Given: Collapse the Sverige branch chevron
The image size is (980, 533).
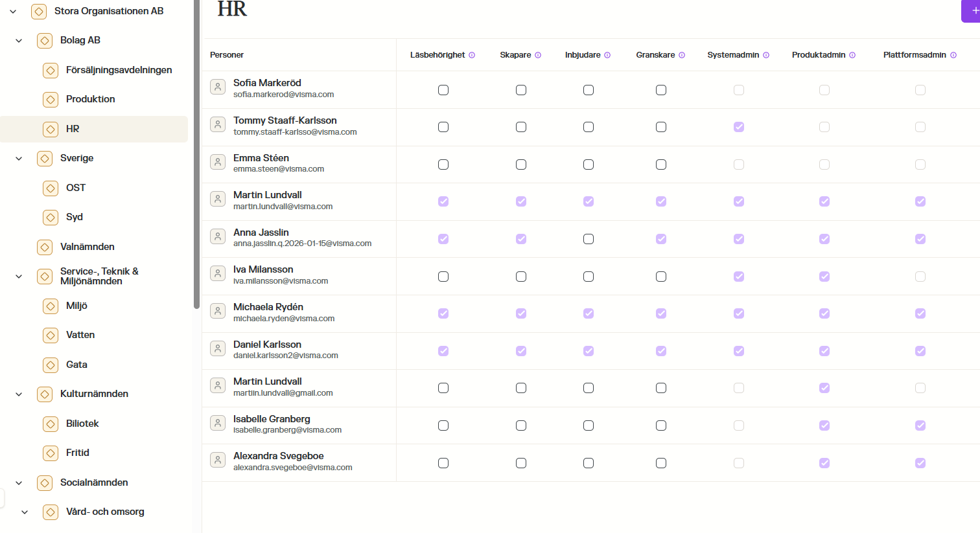Looking at the screenshot, I should point(19,158).
